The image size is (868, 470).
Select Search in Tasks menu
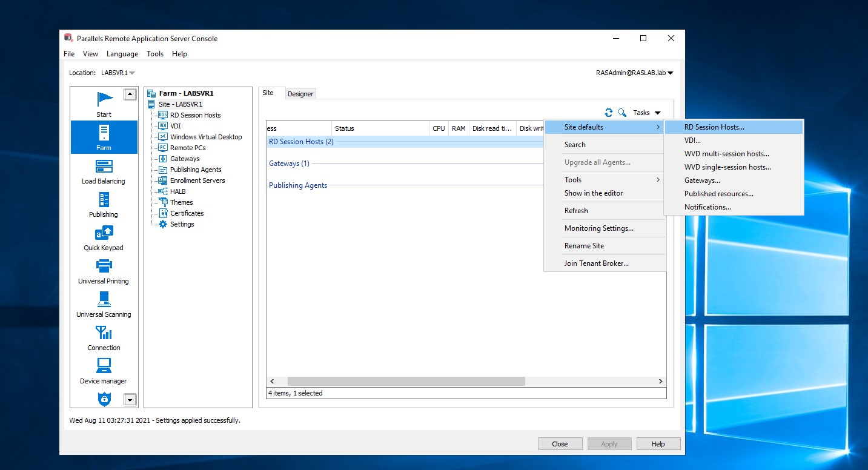(604, 145)
